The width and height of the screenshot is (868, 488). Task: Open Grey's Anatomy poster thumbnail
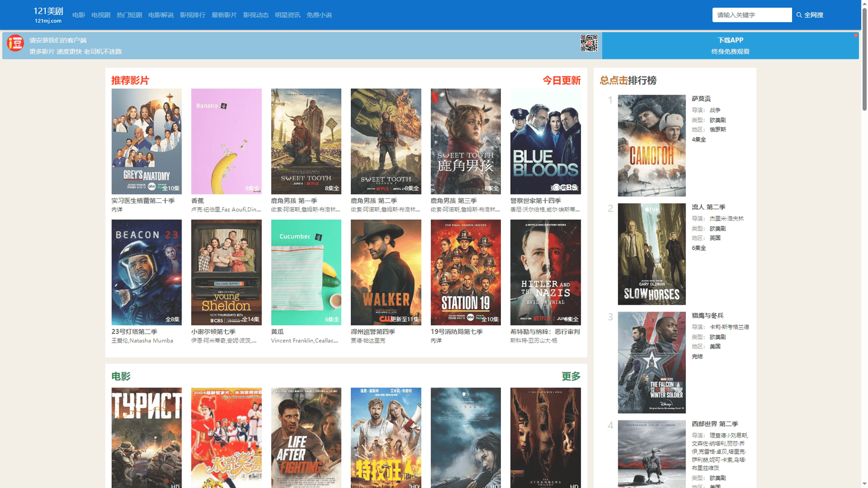146,142
